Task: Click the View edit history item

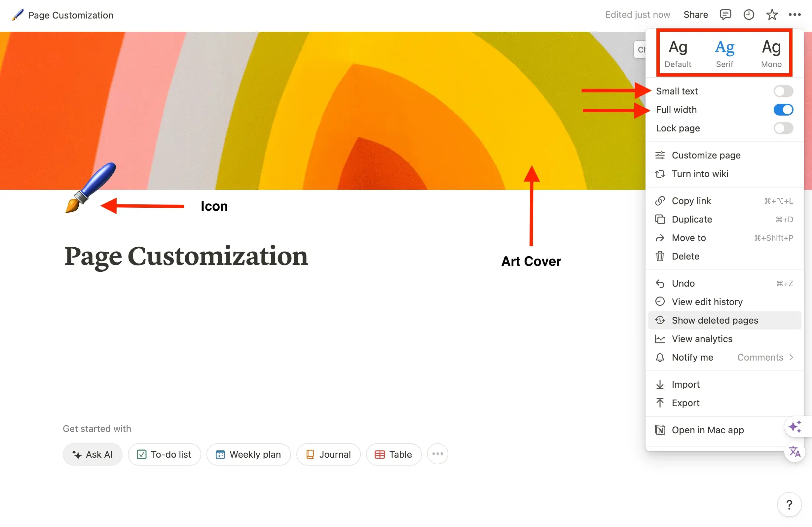Action: (x=707, y=302)
